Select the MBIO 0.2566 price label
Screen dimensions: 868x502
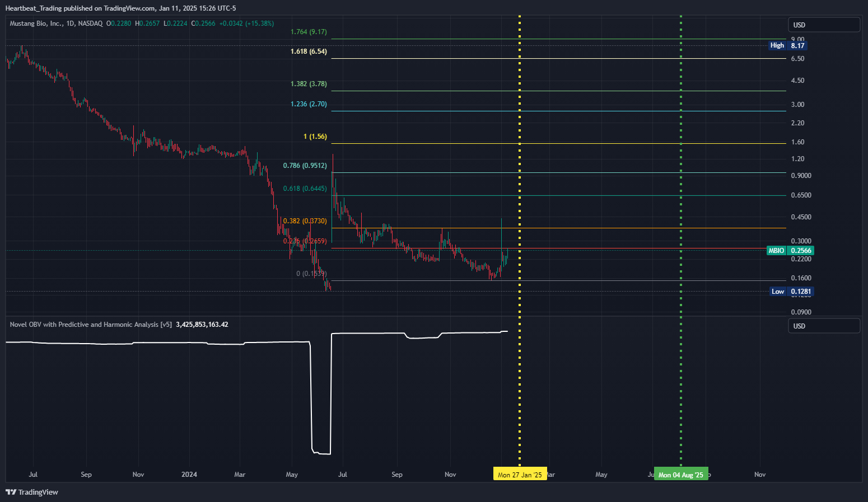pos(790,251)
